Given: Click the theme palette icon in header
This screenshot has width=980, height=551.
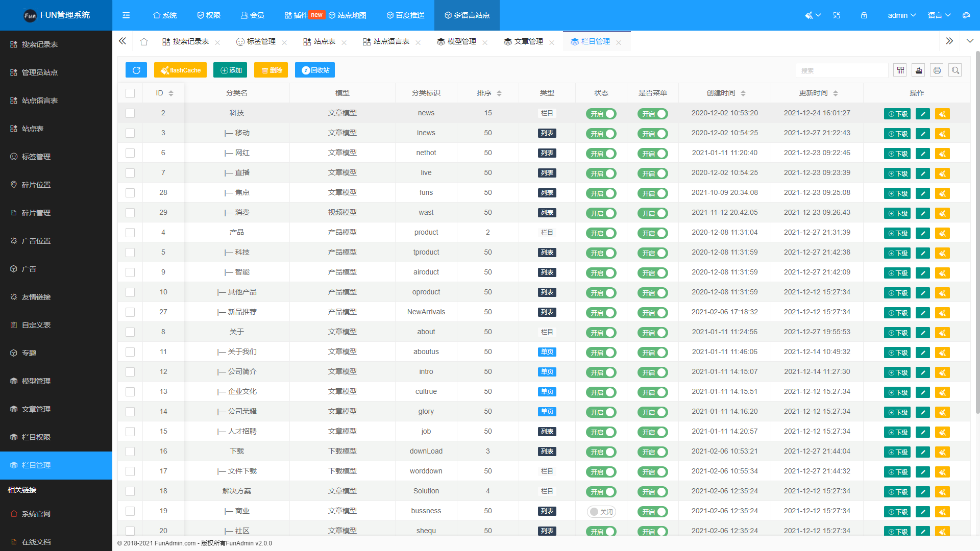Looking at the screenshot, I should pyautogui.click(x=966, y=15).
